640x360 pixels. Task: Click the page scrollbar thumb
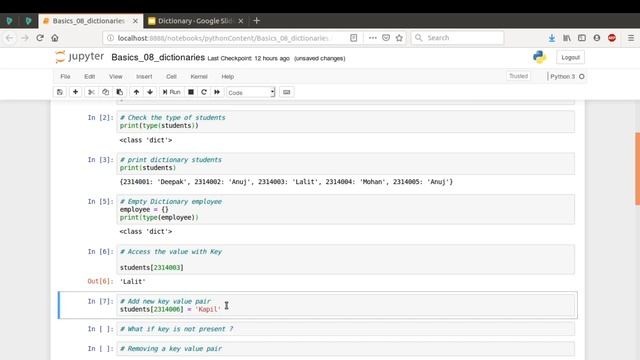tap(637, 169)
